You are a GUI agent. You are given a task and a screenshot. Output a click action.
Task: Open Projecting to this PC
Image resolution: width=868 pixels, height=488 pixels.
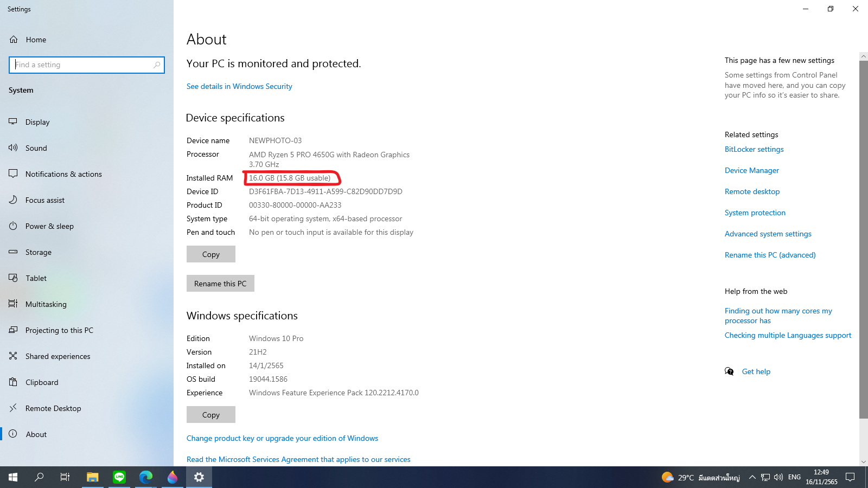(x=59, y=330)
